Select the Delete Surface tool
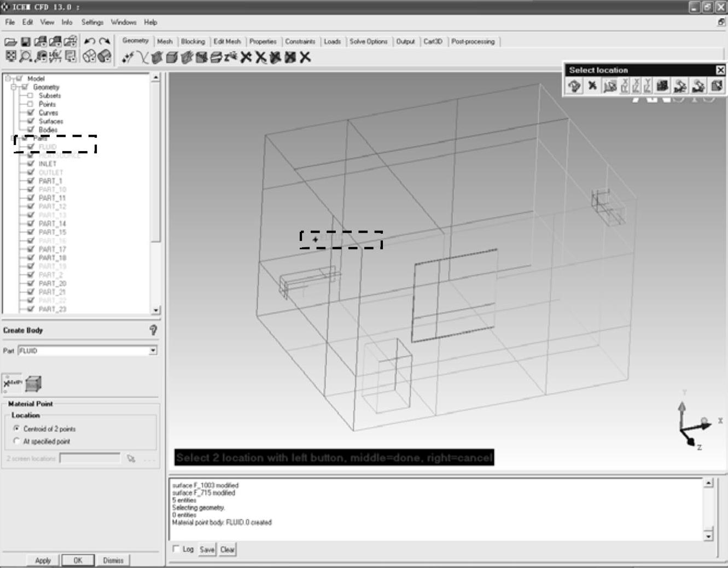 tap(276, 57)
